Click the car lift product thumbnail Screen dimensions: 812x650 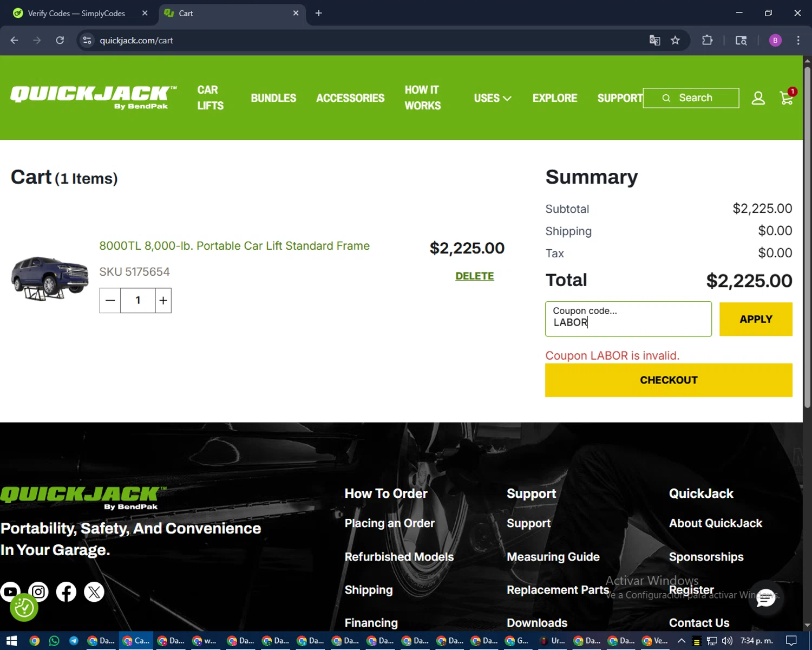pos(50,278)
